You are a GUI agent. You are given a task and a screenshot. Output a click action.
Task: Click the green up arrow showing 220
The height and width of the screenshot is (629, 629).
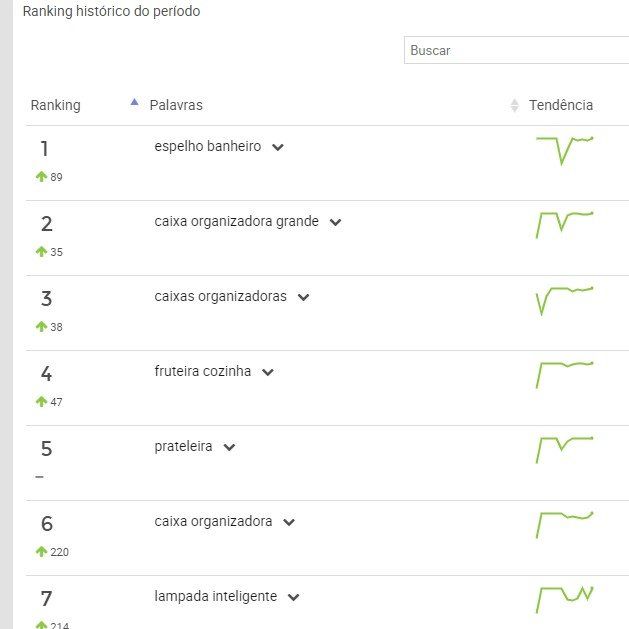click(x=41, y=552)
